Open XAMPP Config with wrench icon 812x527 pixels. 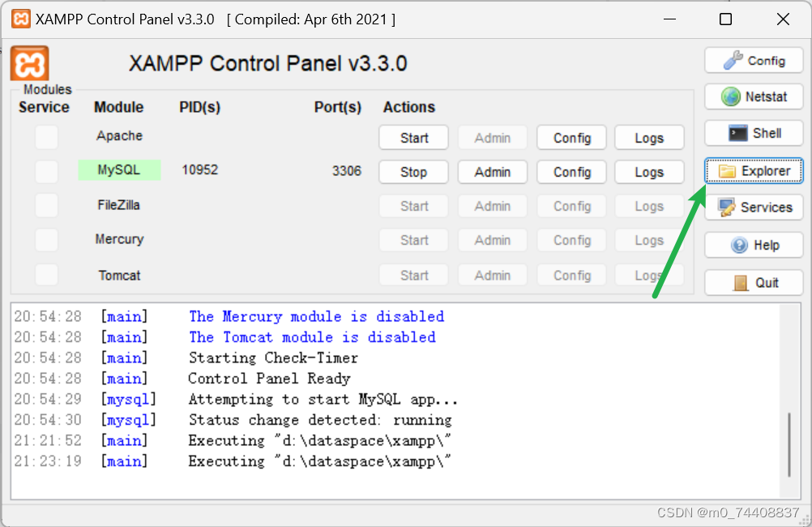[x=754, y=61]
